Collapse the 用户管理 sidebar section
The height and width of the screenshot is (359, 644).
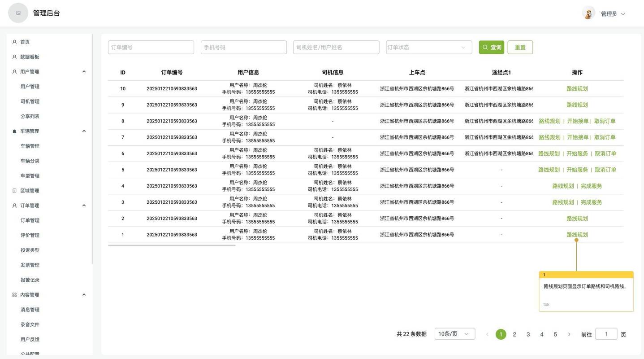coord(83,70)
